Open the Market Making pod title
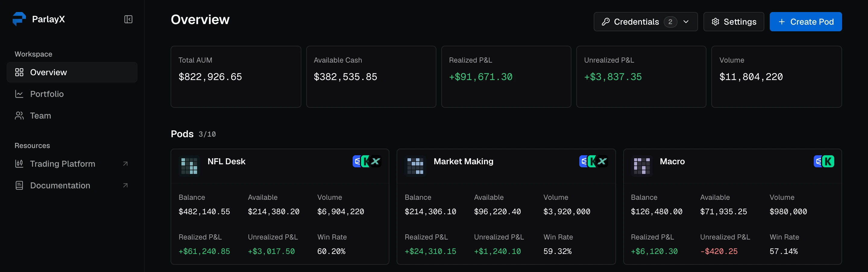This screenshot has height=272, width=868. pos(463,161)
